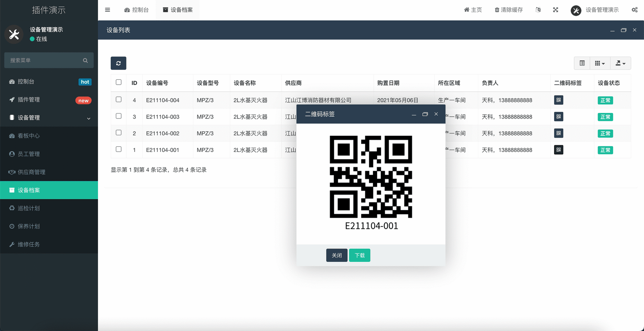This screenshot has width=644, height=331.
Task: Toggle the sidebar hamburger menu icon
Action: (x=108, y=10)
